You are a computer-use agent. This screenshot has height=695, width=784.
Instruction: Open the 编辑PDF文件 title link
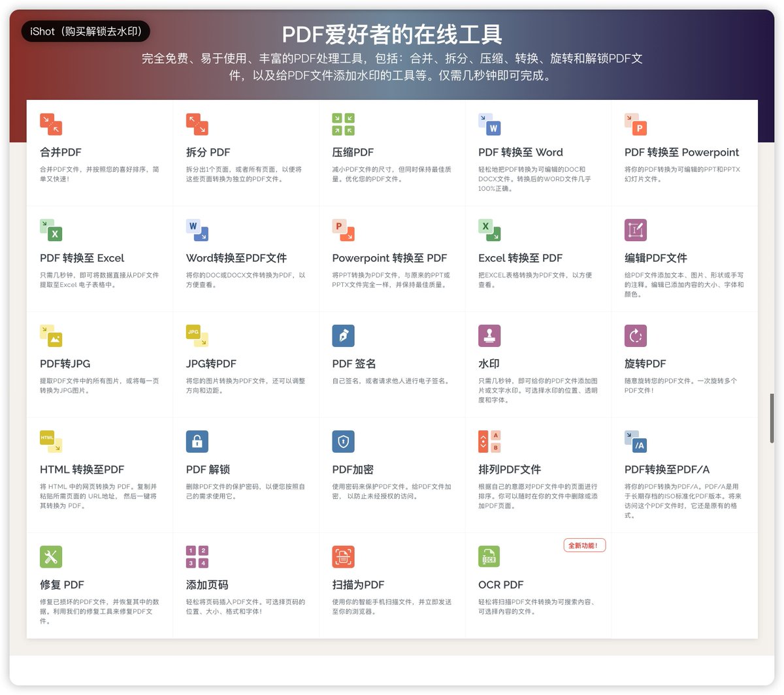pyautogui.click(x=656, y=258)
